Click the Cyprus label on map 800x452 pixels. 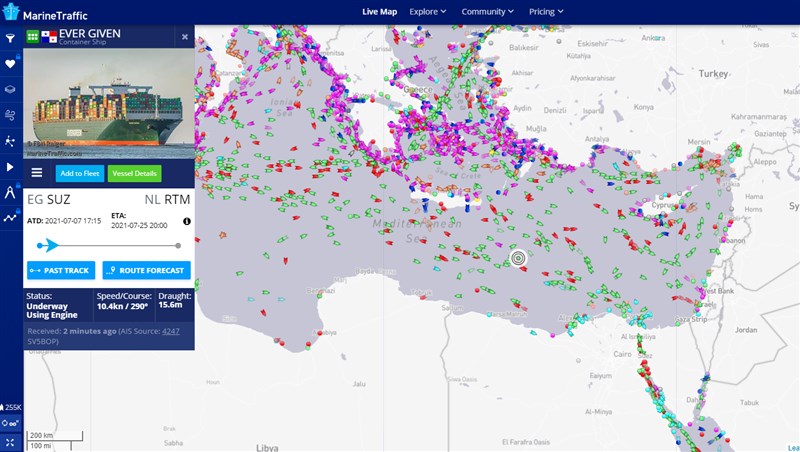pyautogui.click(x=663, y=205)
